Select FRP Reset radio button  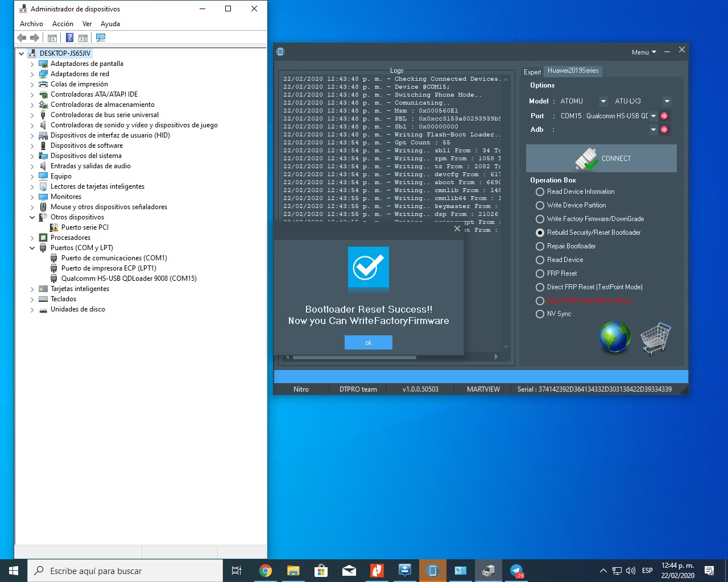point(540,273)
